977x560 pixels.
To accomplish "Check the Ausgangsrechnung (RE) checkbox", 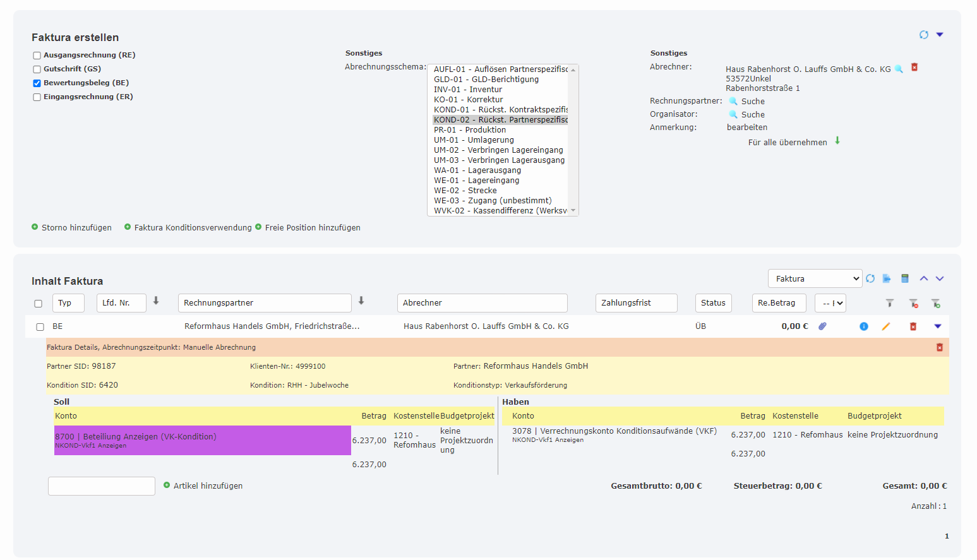I will pos(37,56).
